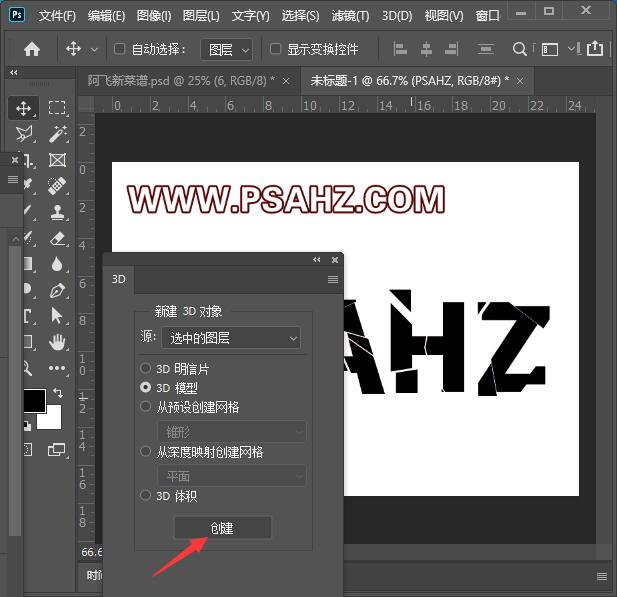The height and width of the screenshot is (597, 617).
Task: Open the 源 选中的图层 dropdown
Action: click(x=231, y=338)
